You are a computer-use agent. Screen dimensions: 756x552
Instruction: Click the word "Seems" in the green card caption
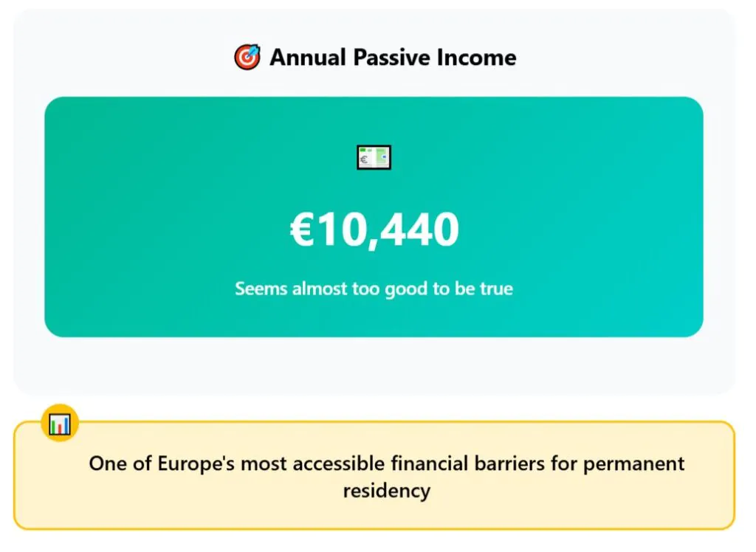(x=261, y=289)
